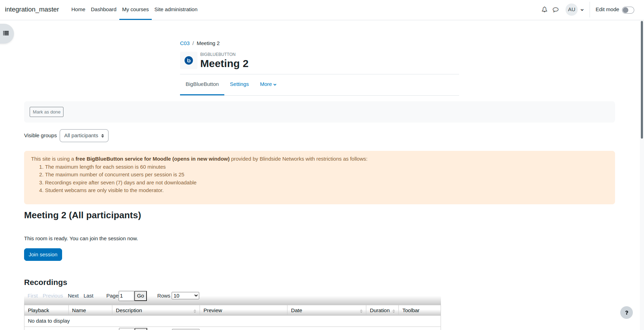This screenshot has height=330, width=644.
Task: Click the 'Meeting 2 (All participants)' heading
Action: (x=83, y=215)
